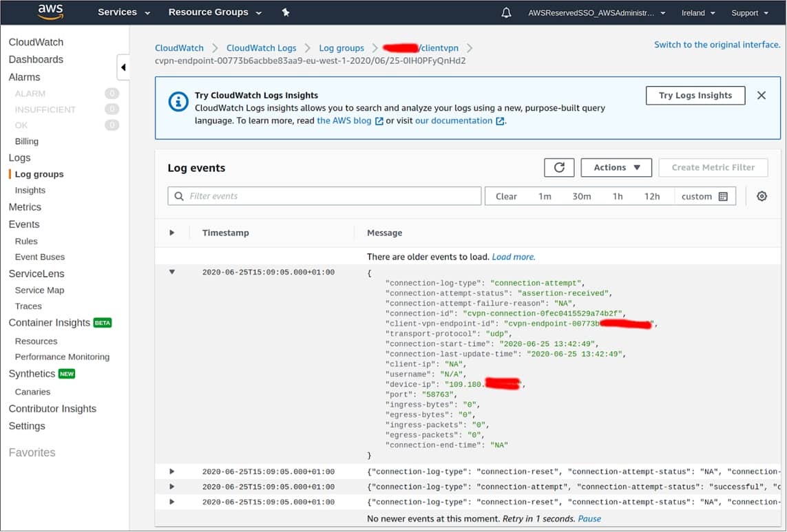The height and width of the screenshot is (532, 787).
Task: Open the AWS logo home link
Action: coord(51,12)
